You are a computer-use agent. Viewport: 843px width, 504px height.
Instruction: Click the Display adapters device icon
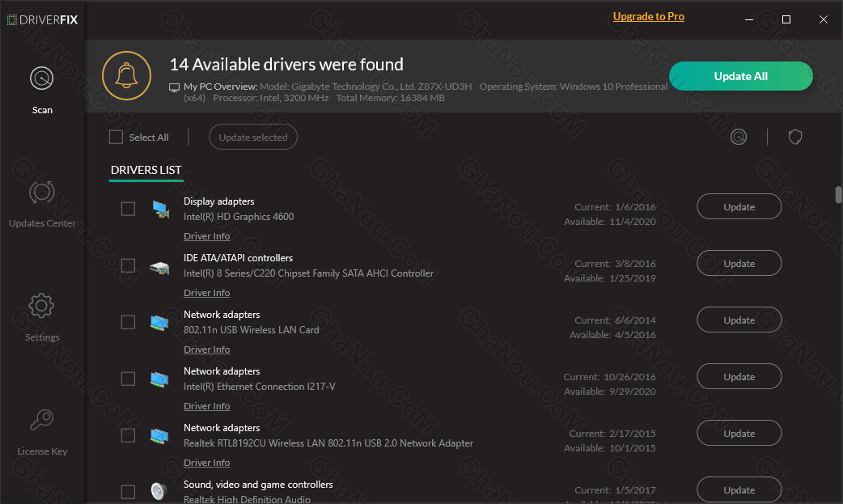pyautogui.click(x=159, y=209)
